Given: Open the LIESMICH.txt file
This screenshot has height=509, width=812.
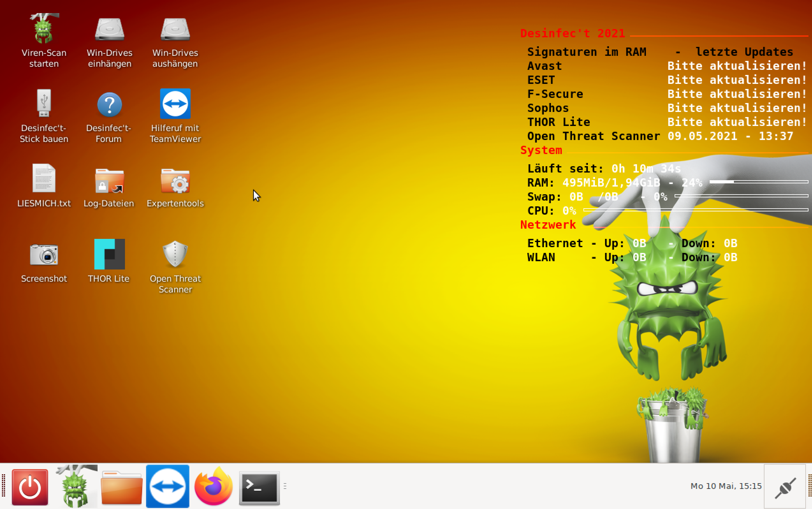Looking at the screenshot, I should click(x=44, y=178).
